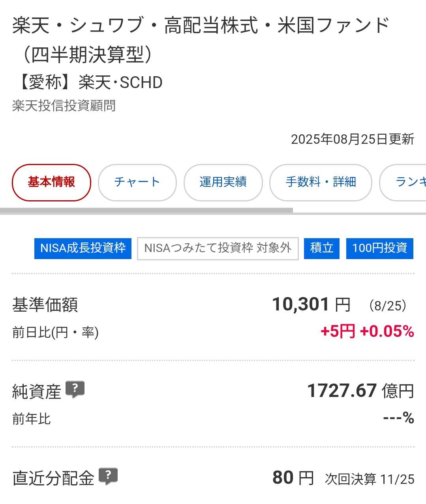Click the 【愛称】楽天・SCHD nickname line
Viewport: 426px width, 504px height.
[88, 83]
